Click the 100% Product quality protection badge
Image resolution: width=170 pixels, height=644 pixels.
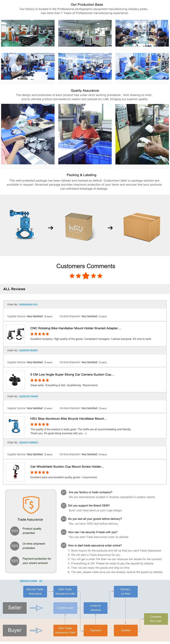coord(15,531)
